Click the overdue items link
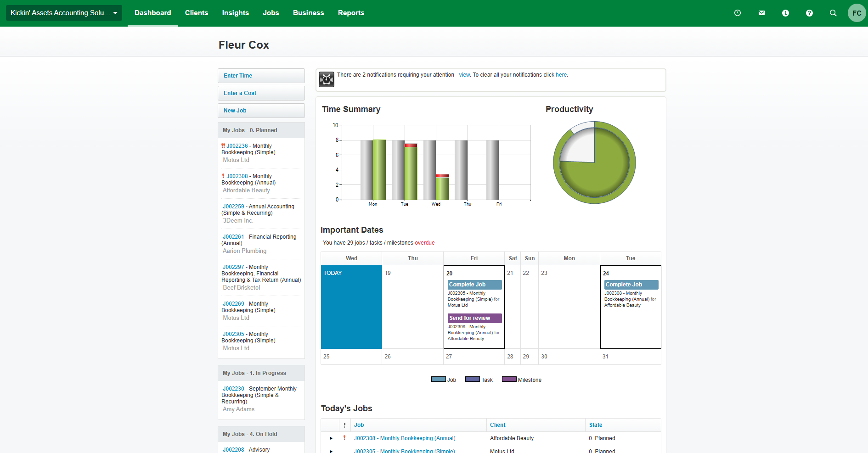This screenshot has height=453, width=868. pos(425,243)
